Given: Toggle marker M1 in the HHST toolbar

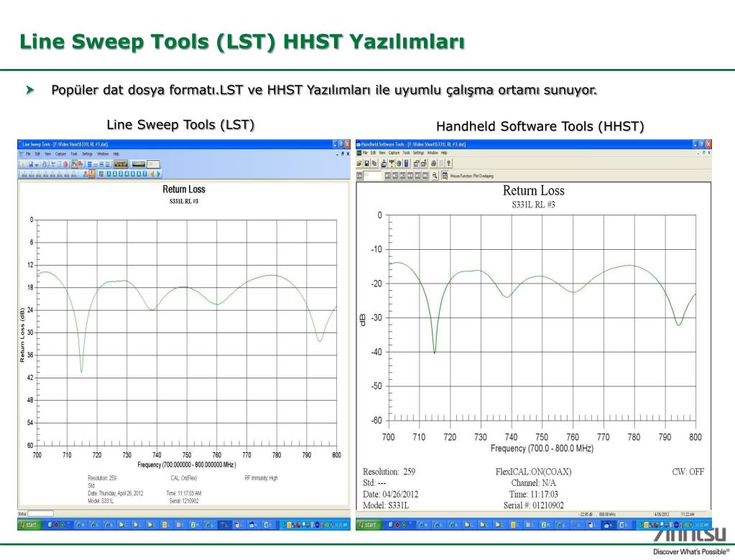Looking at the screenshot, I should 388,175.
